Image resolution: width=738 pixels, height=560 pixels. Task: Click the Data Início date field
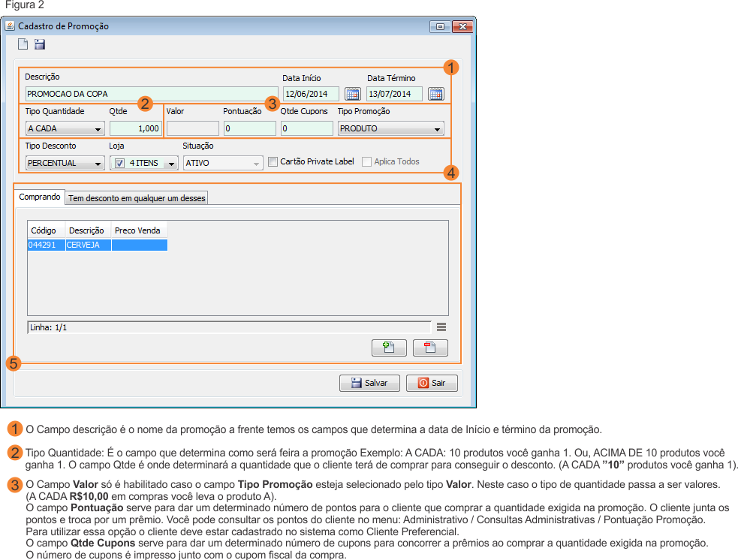click(x=311, y=94)
